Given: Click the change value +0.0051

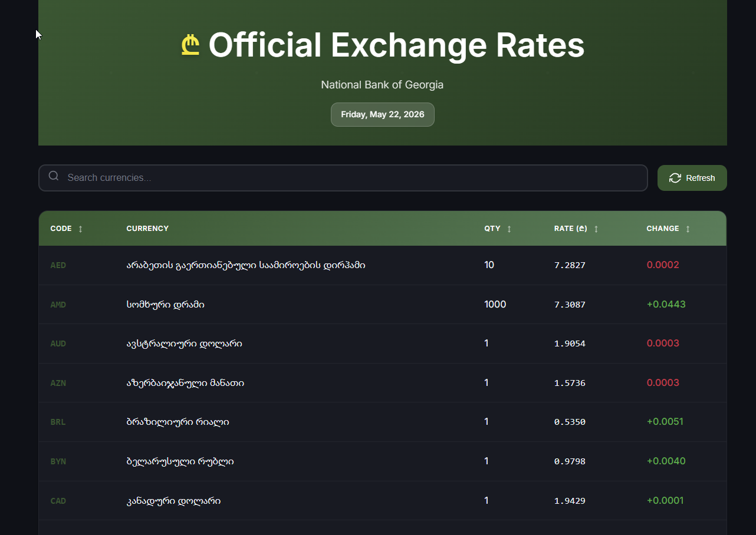Looking at the screenshot, I should (665, 422).
